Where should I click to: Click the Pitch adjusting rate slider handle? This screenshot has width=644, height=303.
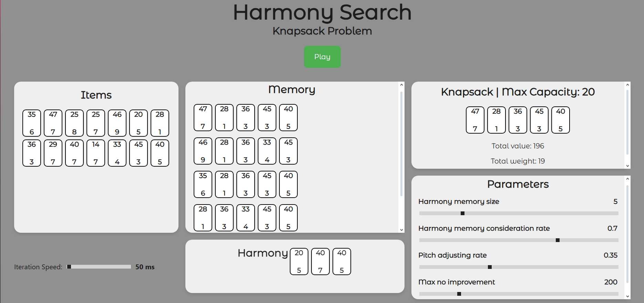point(490,267)
